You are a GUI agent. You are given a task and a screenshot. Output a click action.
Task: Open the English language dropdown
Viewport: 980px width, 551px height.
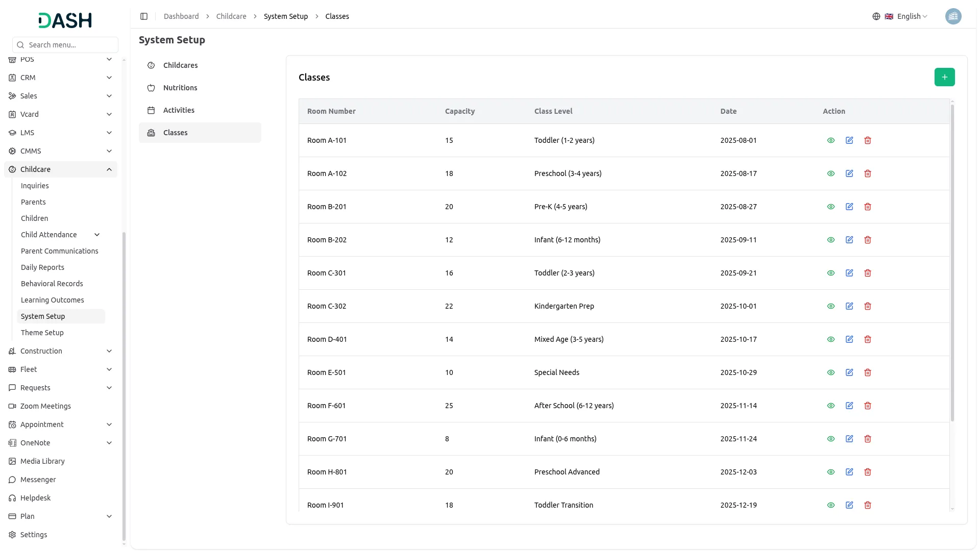coord(906,16)
